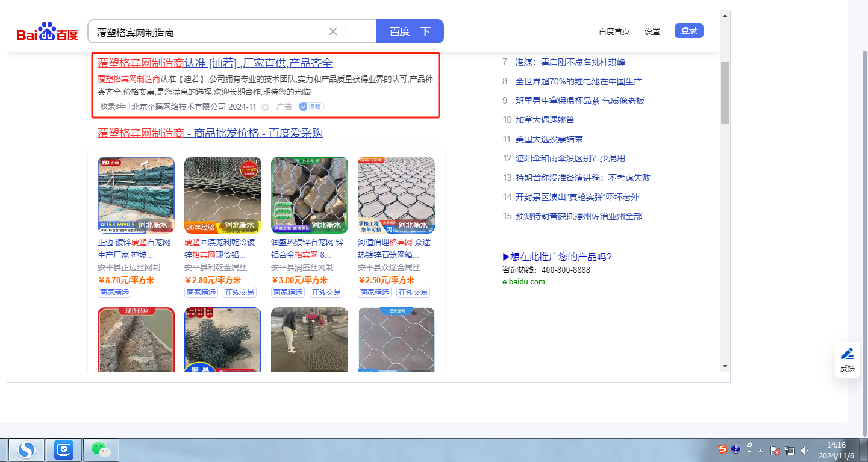This screenshot has height=462, width=868.
Task: Open the 设置 settings menu
Action: (652, 31)
